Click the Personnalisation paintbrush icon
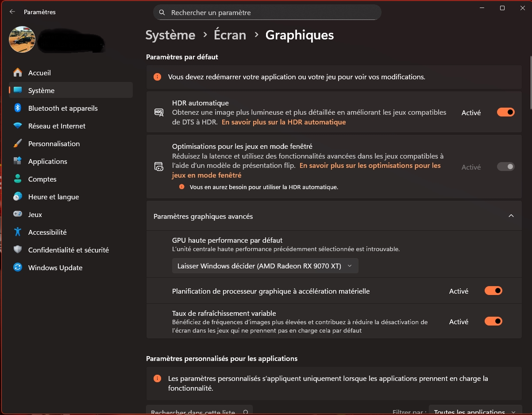The width and height of the screenshot is (532, 415). click(x=18, y=144)
